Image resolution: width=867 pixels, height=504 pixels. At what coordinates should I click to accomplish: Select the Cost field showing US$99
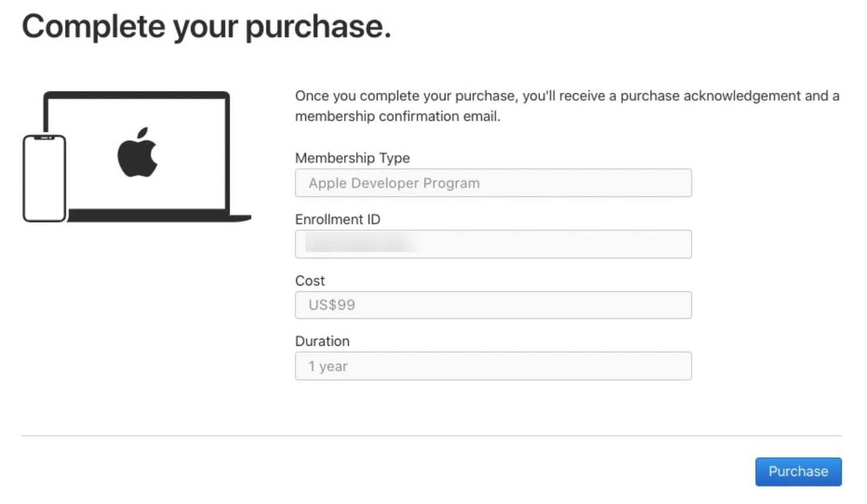coord(493,305)
